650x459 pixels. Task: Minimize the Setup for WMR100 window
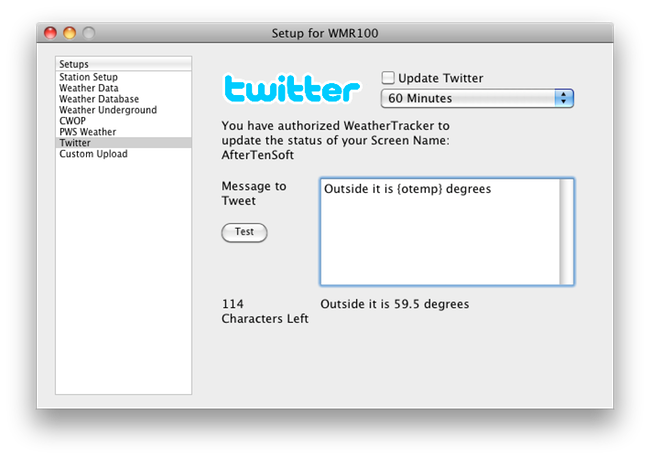(70, 33)
